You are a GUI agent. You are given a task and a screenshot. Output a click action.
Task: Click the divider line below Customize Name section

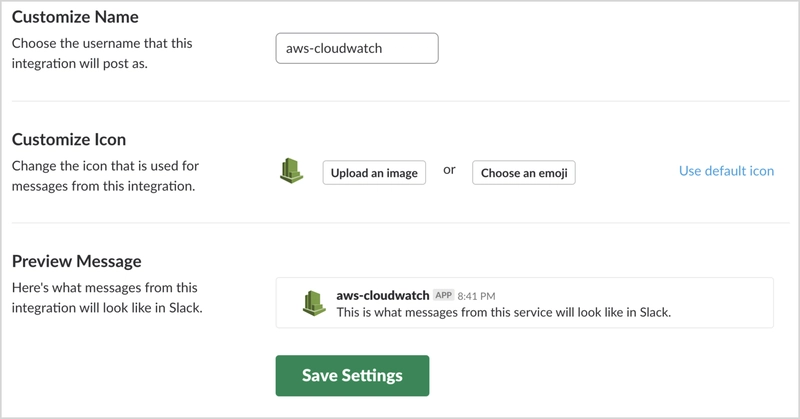pyautogui.click(x=400, y=101)
